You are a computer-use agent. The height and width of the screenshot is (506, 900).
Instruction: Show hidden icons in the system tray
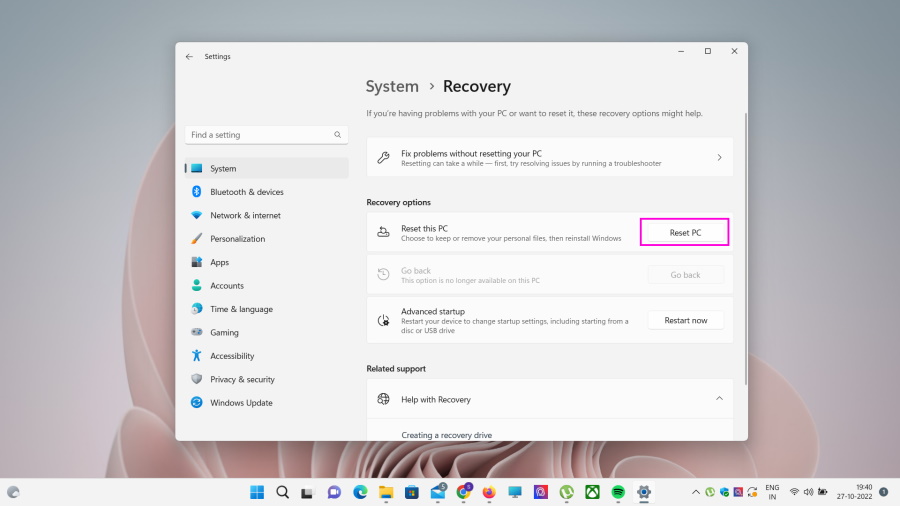pos(696,492)
